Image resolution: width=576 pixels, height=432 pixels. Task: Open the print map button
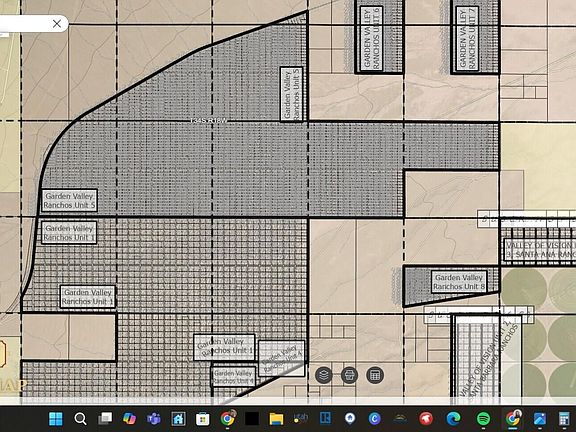coord(349,375)
